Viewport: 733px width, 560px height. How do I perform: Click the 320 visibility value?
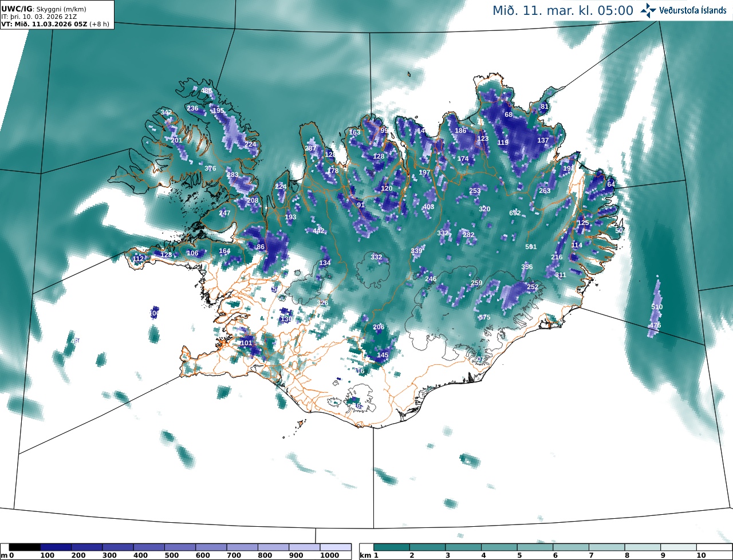coord(484,209)
